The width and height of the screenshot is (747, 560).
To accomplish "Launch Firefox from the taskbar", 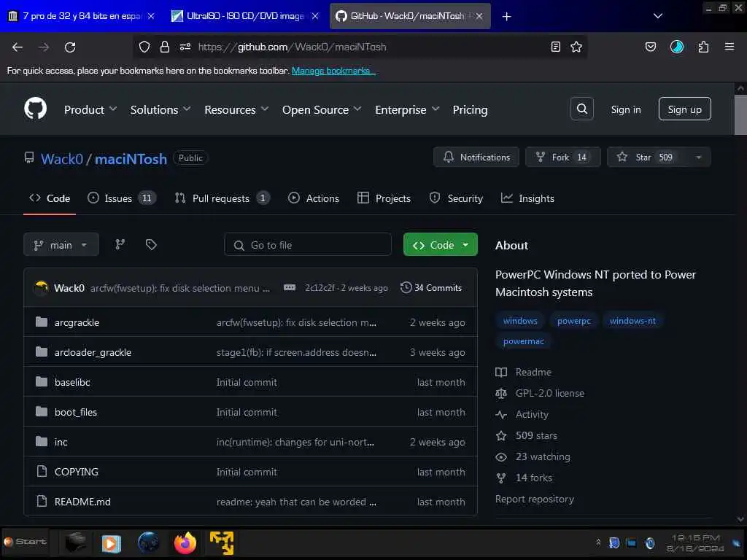I will pos(185,542).
